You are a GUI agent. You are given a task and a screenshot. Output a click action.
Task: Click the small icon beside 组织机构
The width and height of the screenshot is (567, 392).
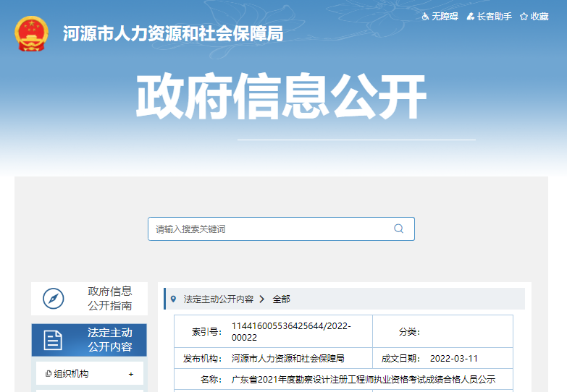click(x=48, y=374)
